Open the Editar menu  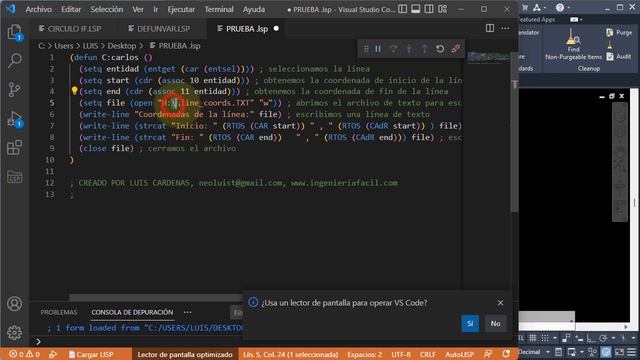[71, 9]
